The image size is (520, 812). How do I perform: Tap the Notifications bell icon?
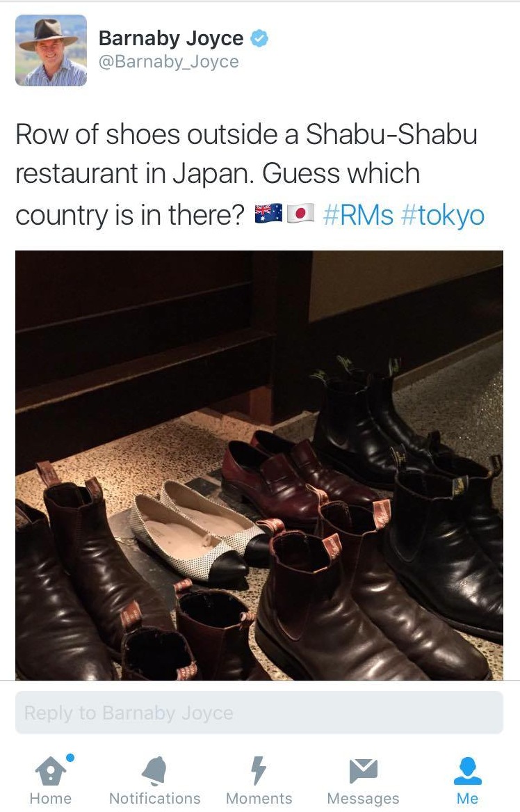pyautogui.click(x=154, y=770)
